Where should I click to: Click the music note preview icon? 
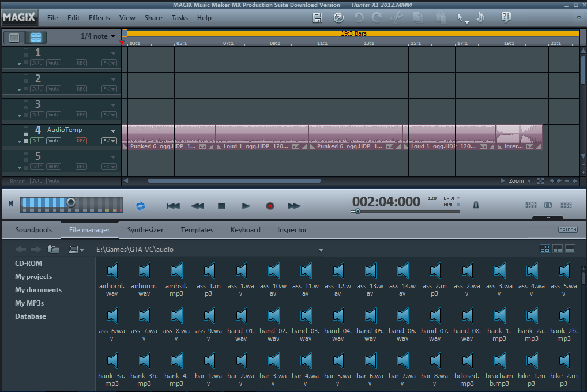[x=480, y=18]
